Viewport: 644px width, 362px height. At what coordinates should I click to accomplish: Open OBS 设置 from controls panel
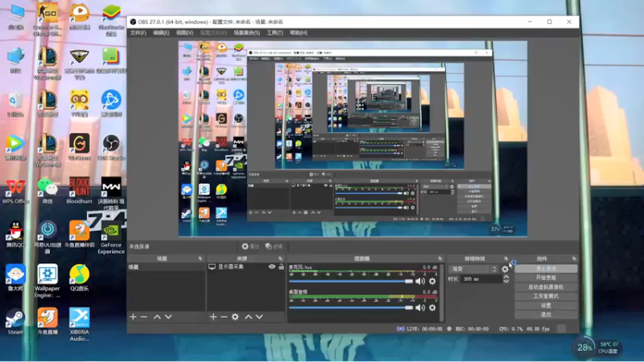(546, 306)
